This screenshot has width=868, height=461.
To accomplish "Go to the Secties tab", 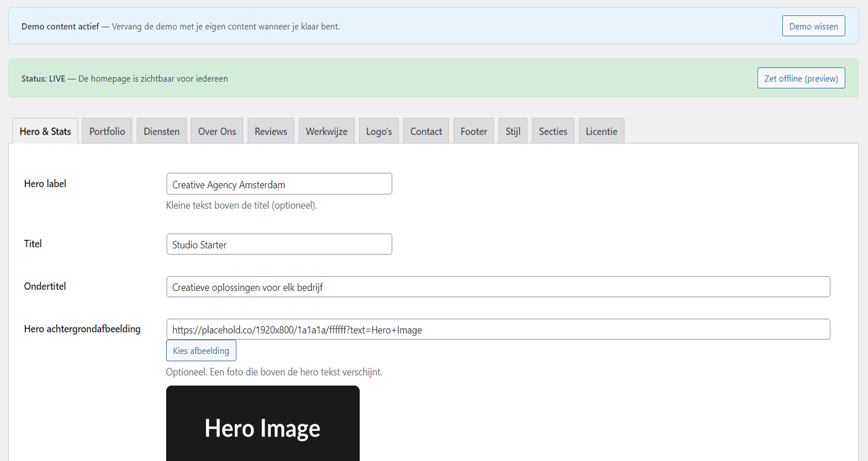I will (553, 132).
